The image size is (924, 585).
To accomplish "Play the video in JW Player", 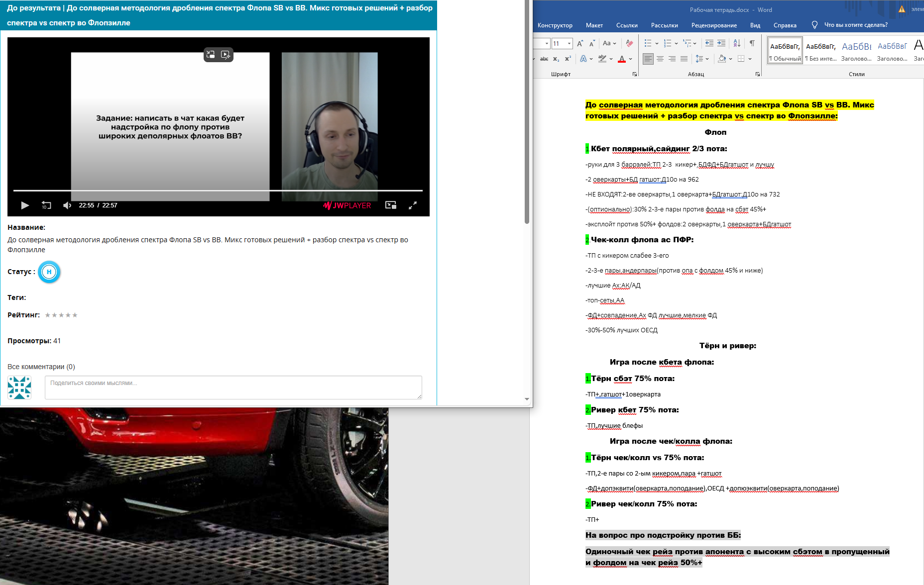I will (x=25, y=205).
